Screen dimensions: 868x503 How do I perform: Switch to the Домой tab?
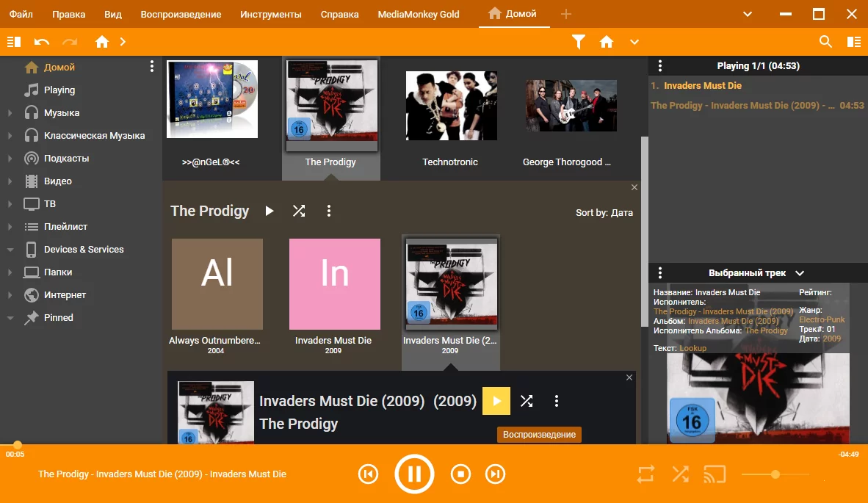tap(513, 14)
